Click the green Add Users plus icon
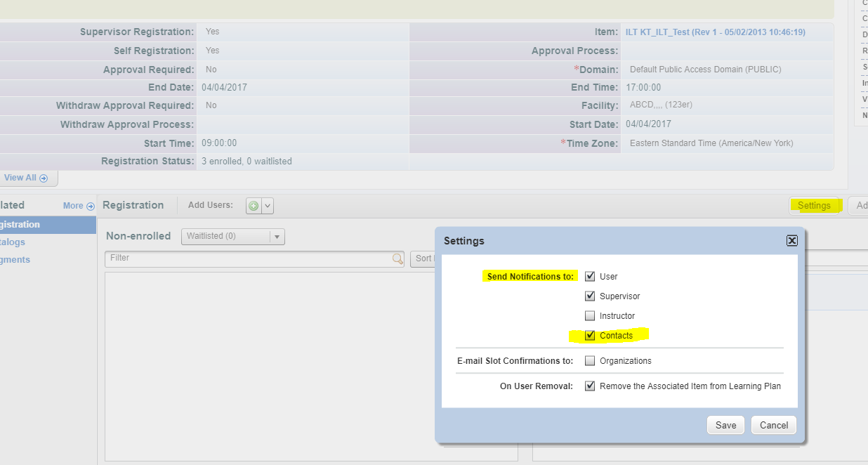 (254, 206)
